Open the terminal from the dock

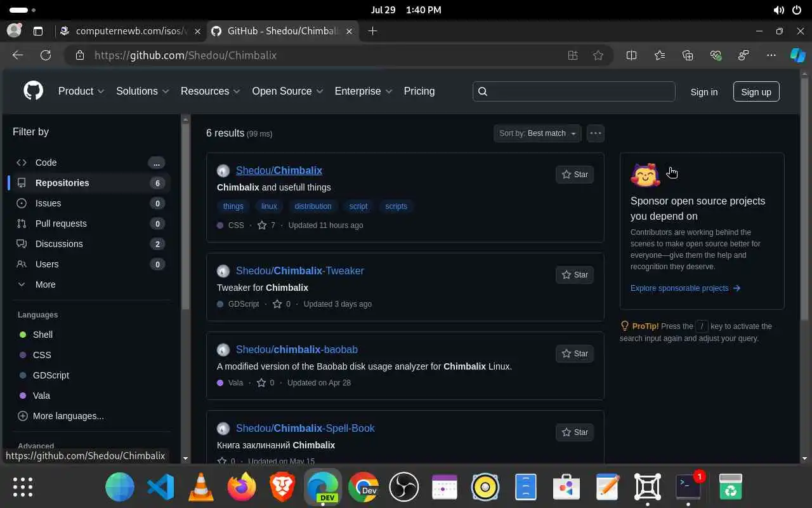[x=688, y=487]
